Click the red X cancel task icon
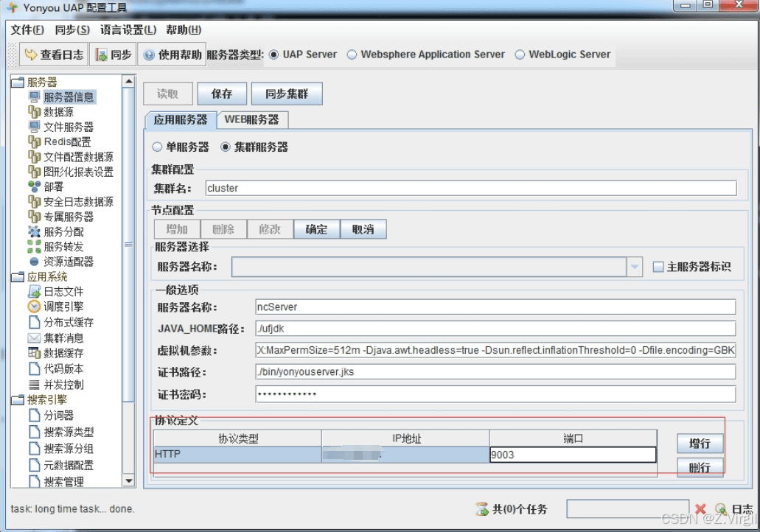Viewport: 760px width, 532px height. [700, 508]
